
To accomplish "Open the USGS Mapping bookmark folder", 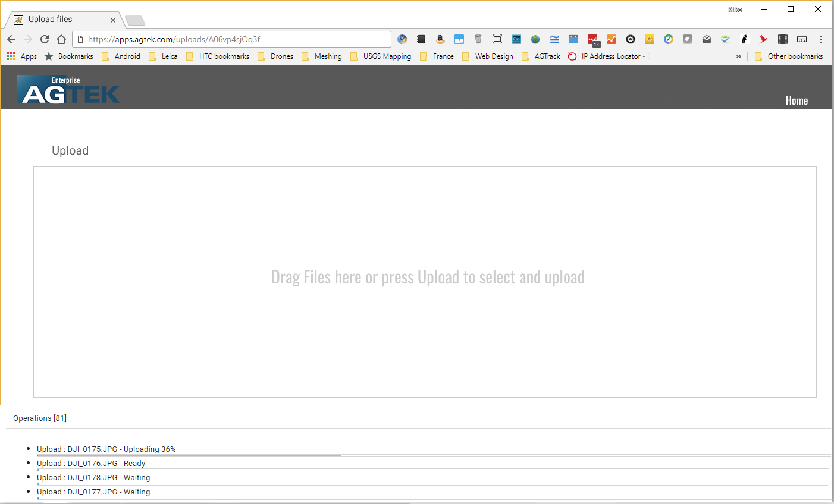I will pos(381,56).
